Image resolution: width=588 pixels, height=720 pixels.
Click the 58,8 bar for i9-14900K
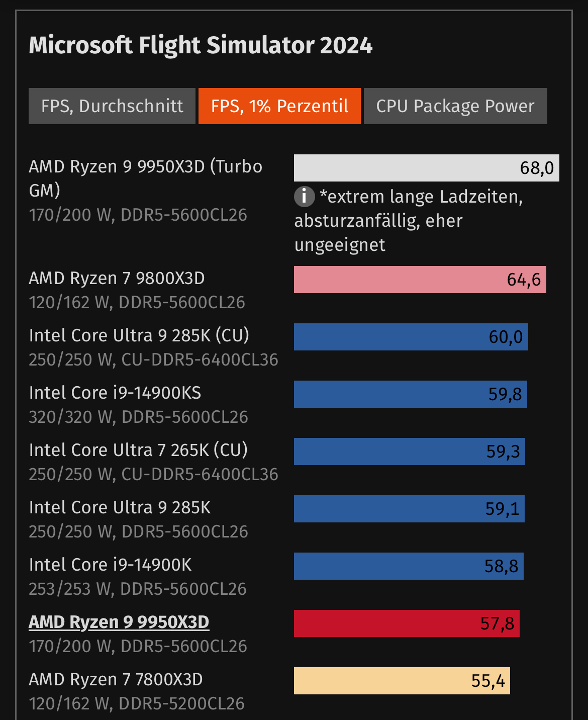coord(409,566)
